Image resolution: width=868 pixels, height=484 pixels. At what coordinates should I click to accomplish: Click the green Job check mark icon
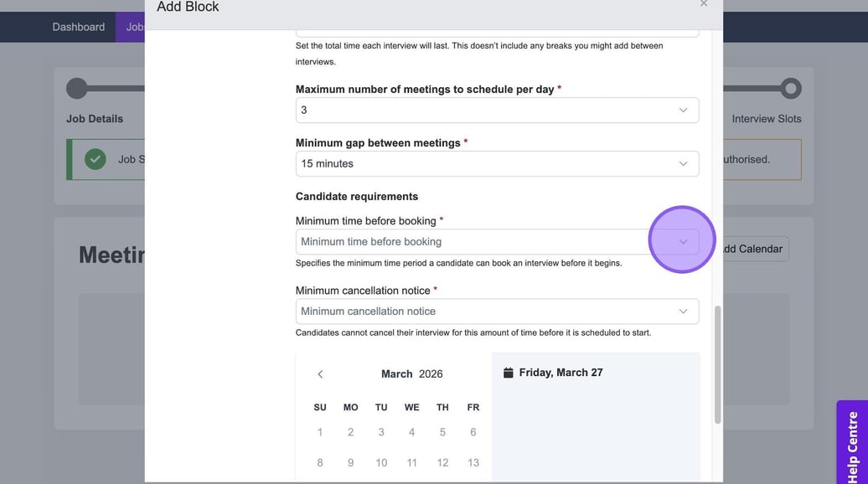(x=96, y=159)
